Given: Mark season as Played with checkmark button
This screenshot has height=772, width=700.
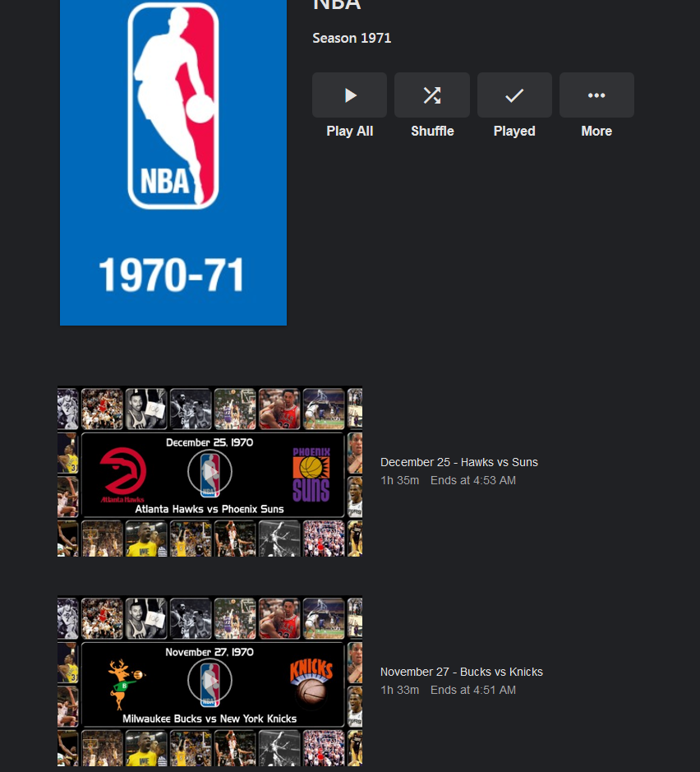Looking at the screenshot, I should pyautogui.click(x=514, y=95).
